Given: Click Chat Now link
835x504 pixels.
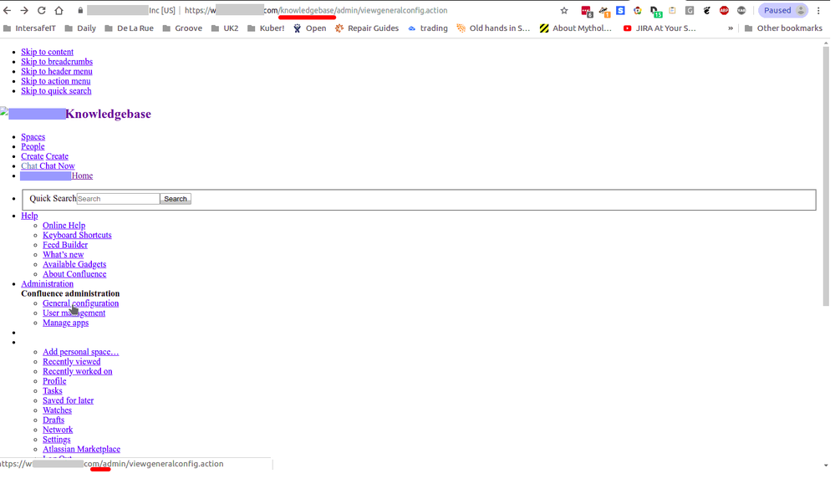Looking at the screenshot, I should 57,166.
